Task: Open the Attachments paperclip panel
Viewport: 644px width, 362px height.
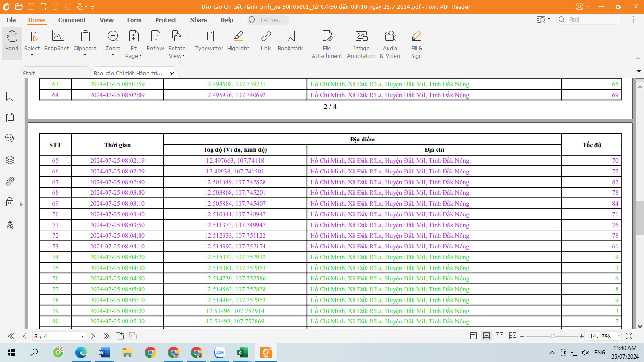Action: (9, 181)
